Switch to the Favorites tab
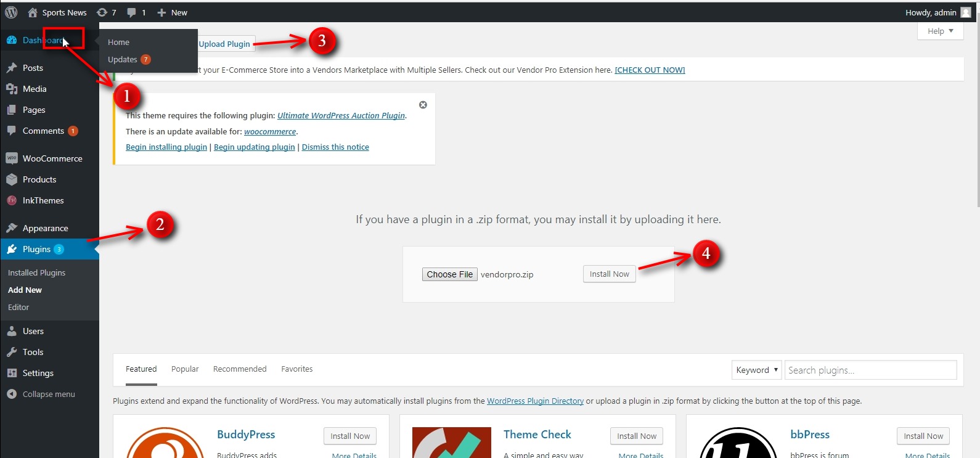The height and width of the screenshot is (458, 980). [297, 369]
